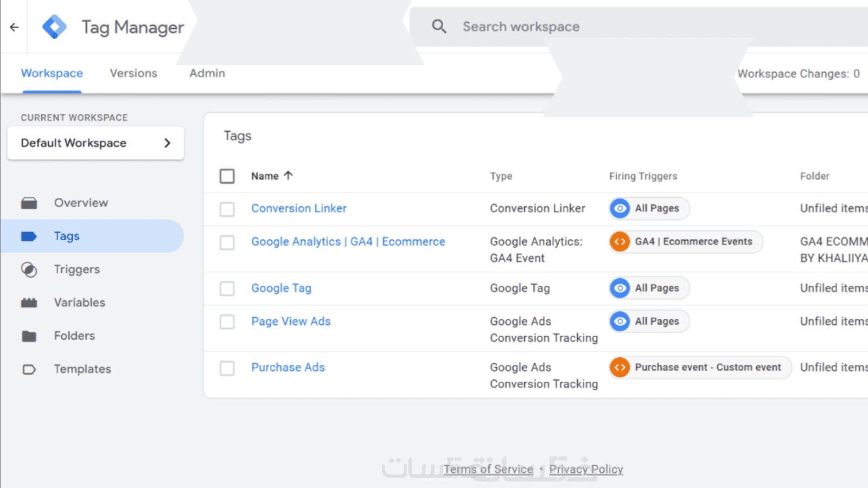Click the Triggers sidebar icon
The height and width of the screenshot is (488, 868).
(29, 269)
